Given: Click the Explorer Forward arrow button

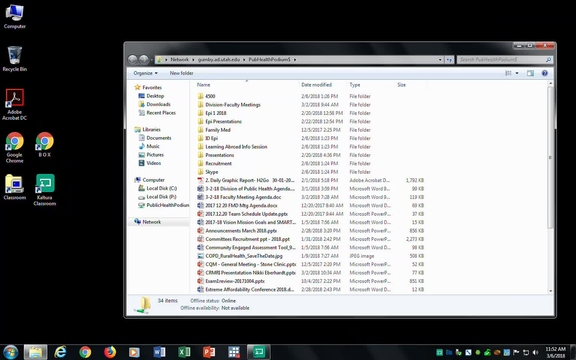Looking at the screenshot, I should tap(144, 59).
